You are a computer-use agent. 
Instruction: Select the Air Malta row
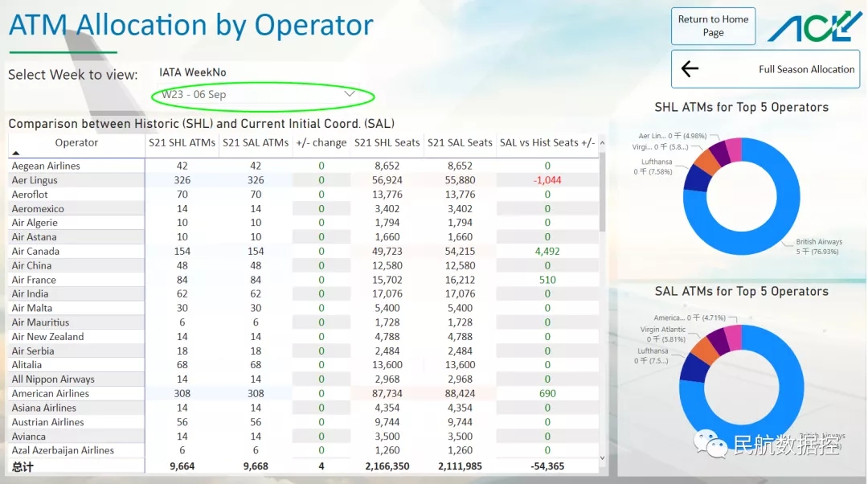pos(303,309)
